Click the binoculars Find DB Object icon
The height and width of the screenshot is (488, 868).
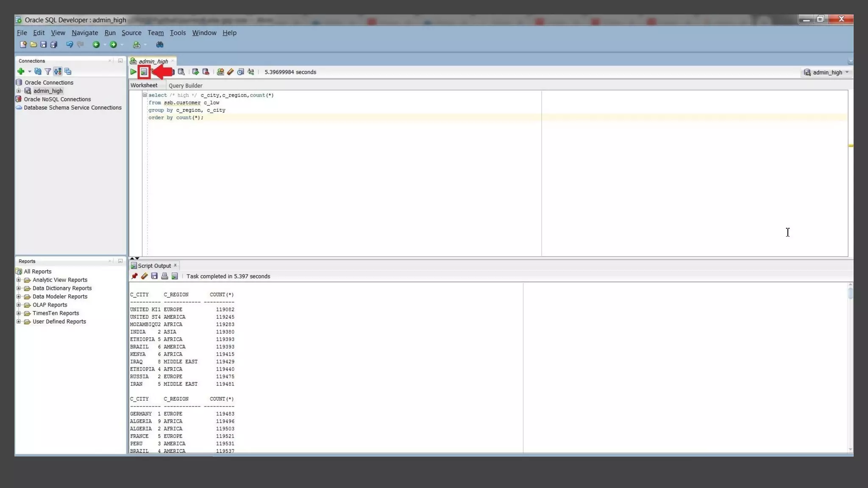coord(160,44)
